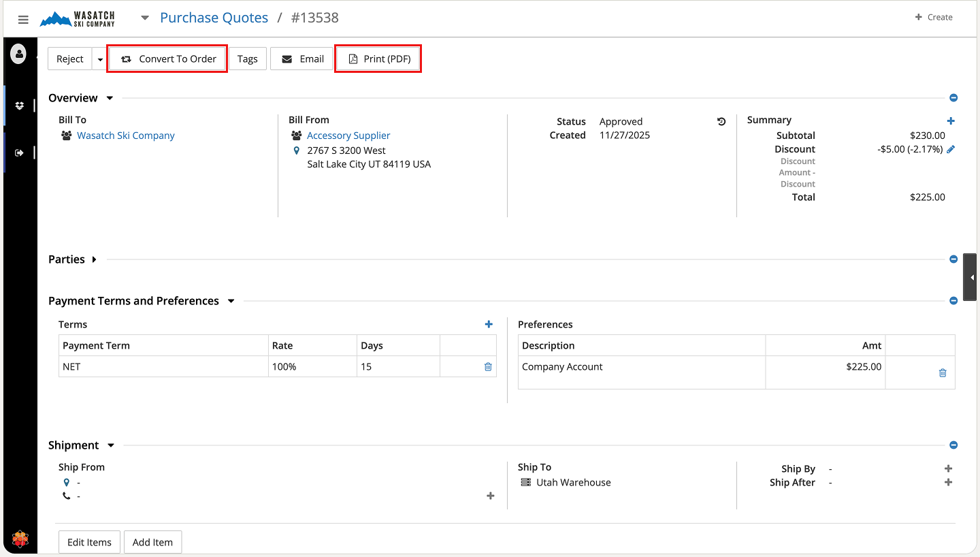Click the sign-out arrow sidebar icon
The image size is (980, 557).
(19, 153)
